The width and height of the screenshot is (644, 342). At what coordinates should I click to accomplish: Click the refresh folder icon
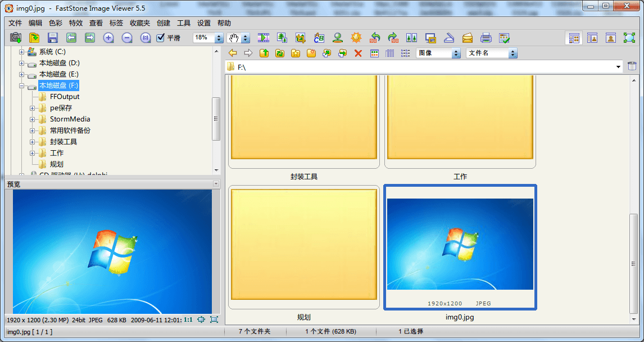click(x=280, y=53)
